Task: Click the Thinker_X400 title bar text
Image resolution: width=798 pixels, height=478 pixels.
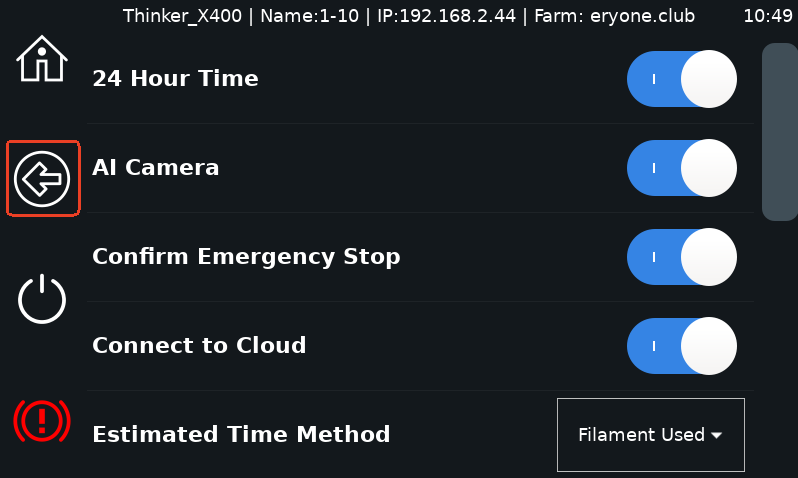Action: click(182, 16)
